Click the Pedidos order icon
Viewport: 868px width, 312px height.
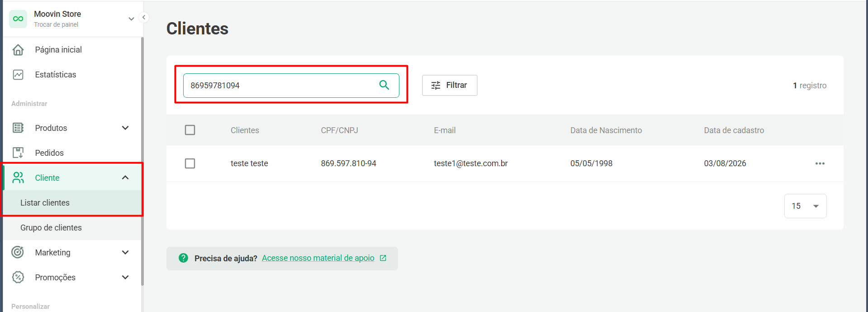tap(18, 153)
